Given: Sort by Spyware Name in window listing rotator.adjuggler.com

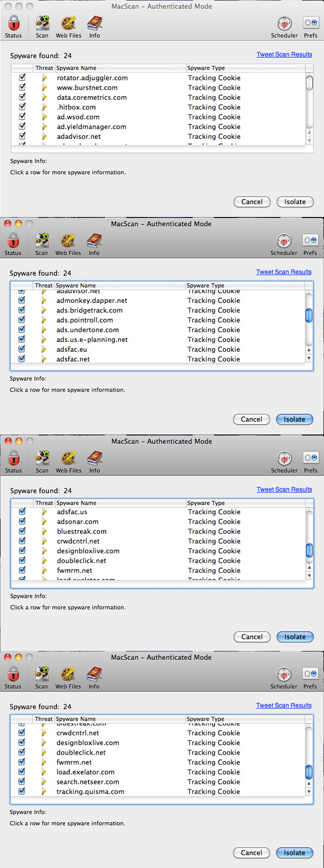Looking at the screenshot, I should tap(120, 68).
